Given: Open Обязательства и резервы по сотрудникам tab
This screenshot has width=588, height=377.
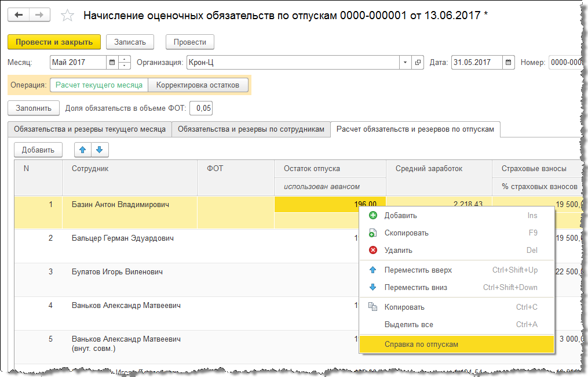Looking at the screenshot, I should (251, 129).
